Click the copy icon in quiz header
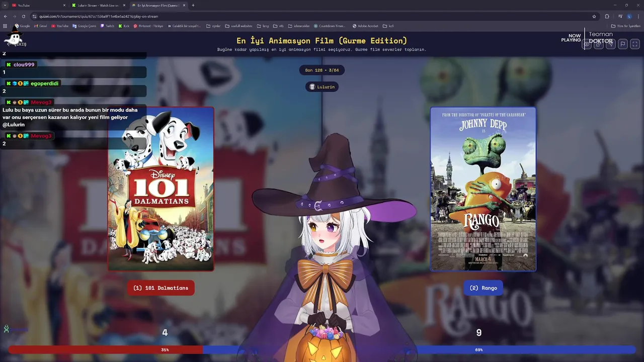644x362 pixels. coord(599,44)
